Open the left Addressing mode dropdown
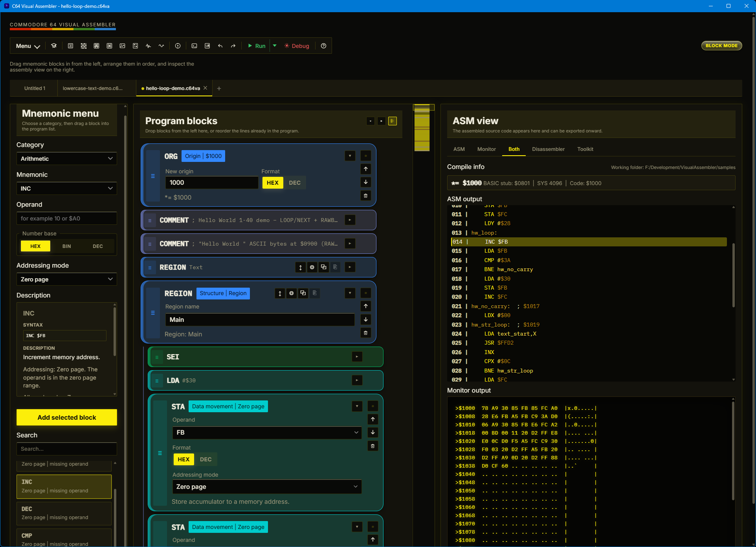756x547 pixels. coord(66,279)
